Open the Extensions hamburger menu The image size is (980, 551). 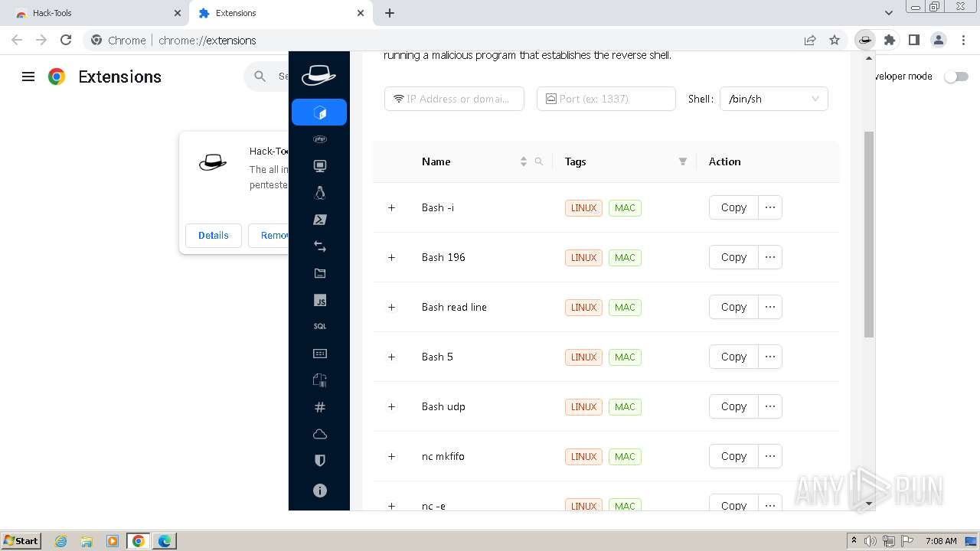click(x=28, y=77)
